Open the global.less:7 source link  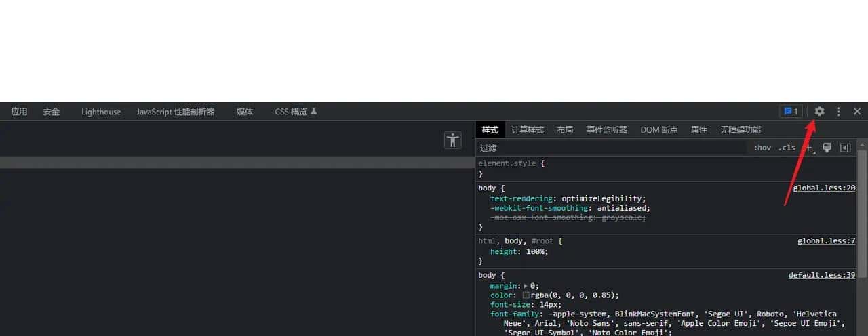[826, 240]
